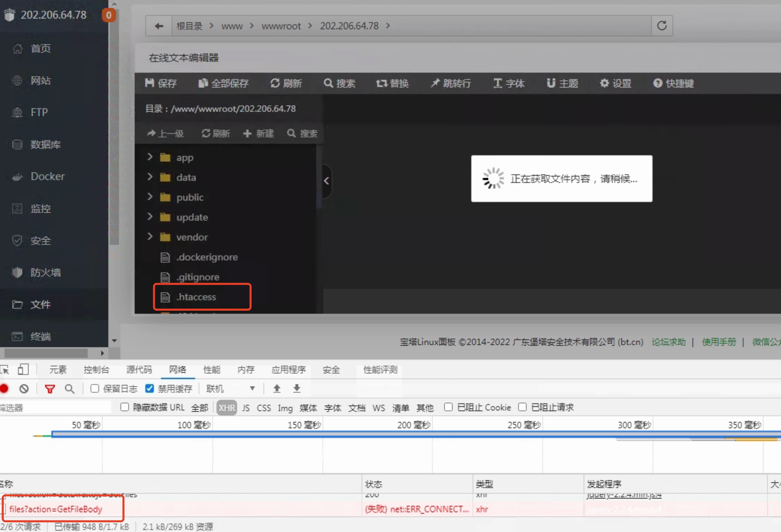Open the 首页 home page

[x=41, y=48]
